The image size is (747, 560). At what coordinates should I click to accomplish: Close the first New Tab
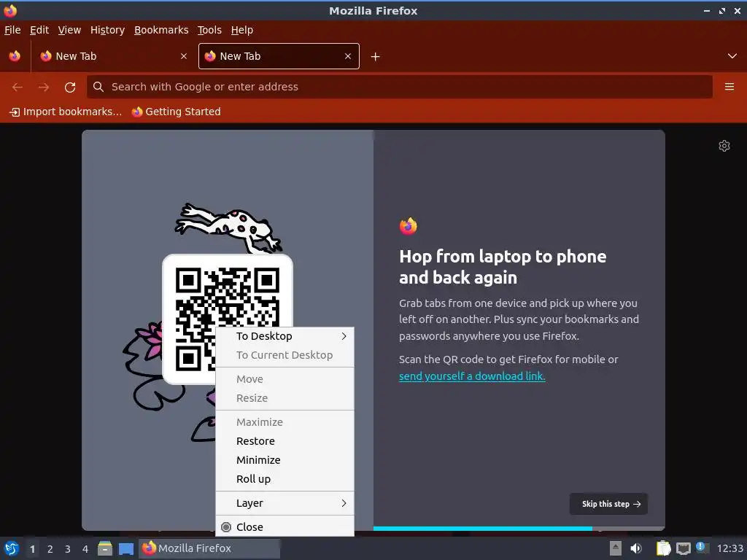tap(184, 56)
